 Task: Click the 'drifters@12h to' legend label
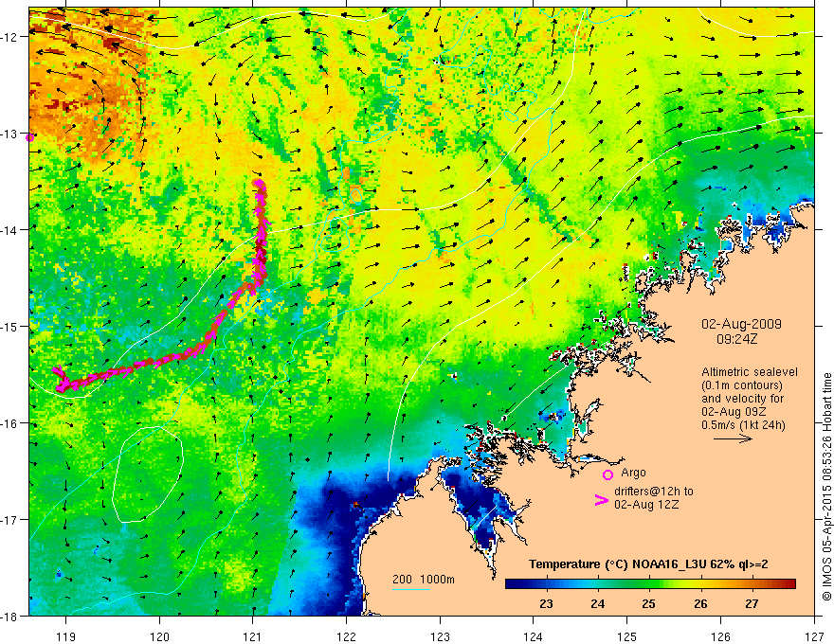coord(654,492)
